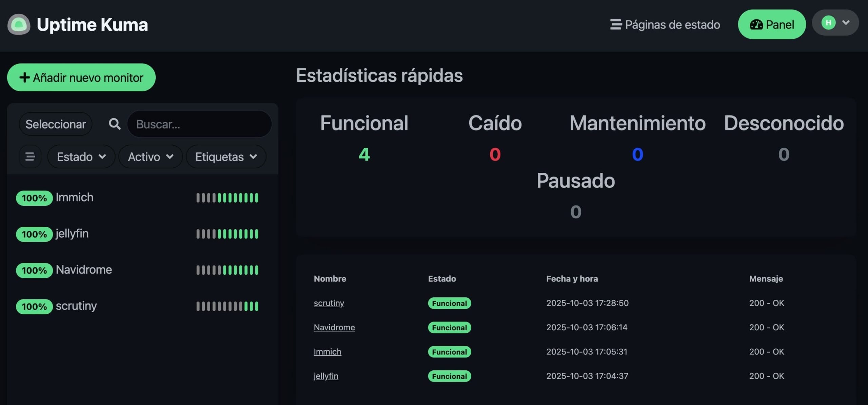The height and width of the screenshot is (405, 868).
Task: Click the sort list icon button
Action: point(30,157)
